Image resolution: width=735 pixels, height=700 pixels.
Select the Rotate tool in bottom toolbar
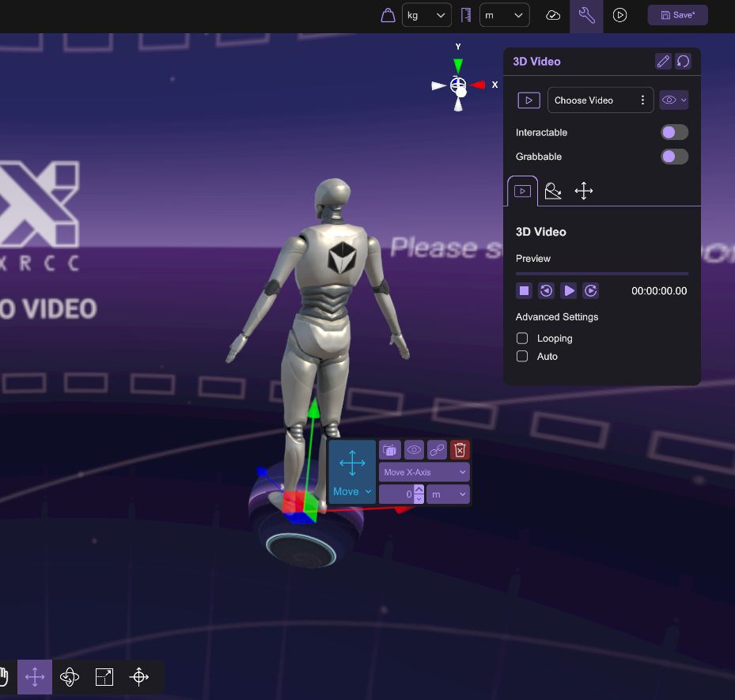click(70, 677)
